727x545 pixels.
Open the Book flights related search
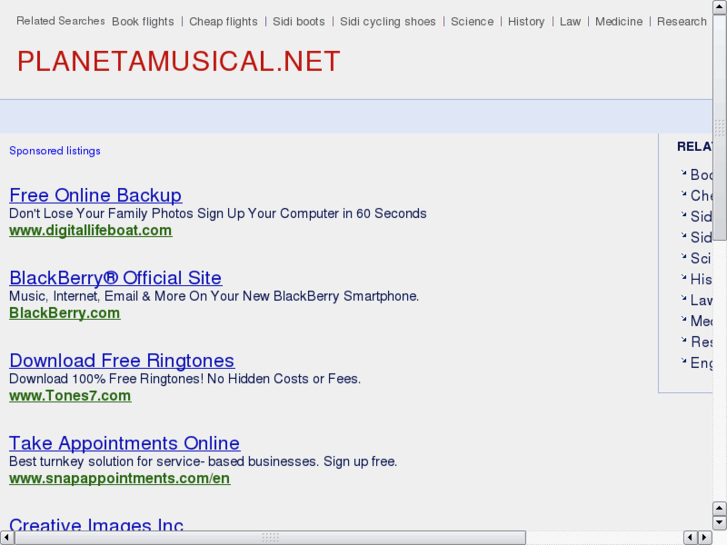(x=143, y=22)
